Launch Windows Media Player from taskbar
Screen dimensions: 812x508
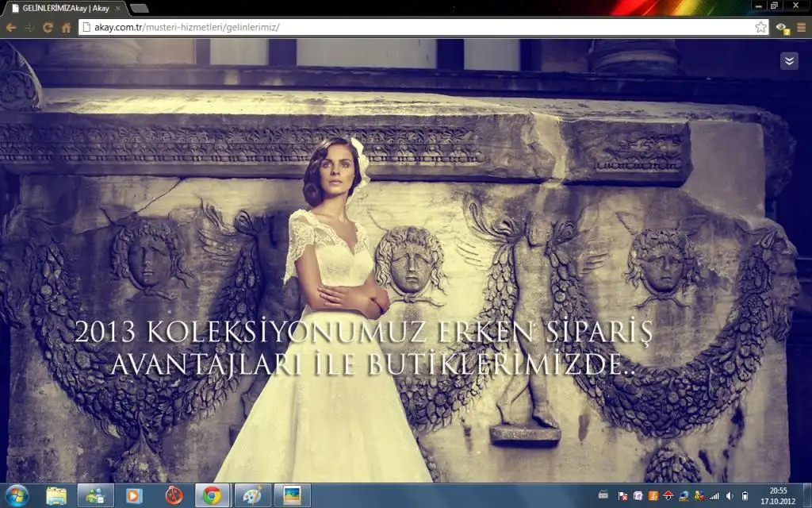(x=134, y=496)
